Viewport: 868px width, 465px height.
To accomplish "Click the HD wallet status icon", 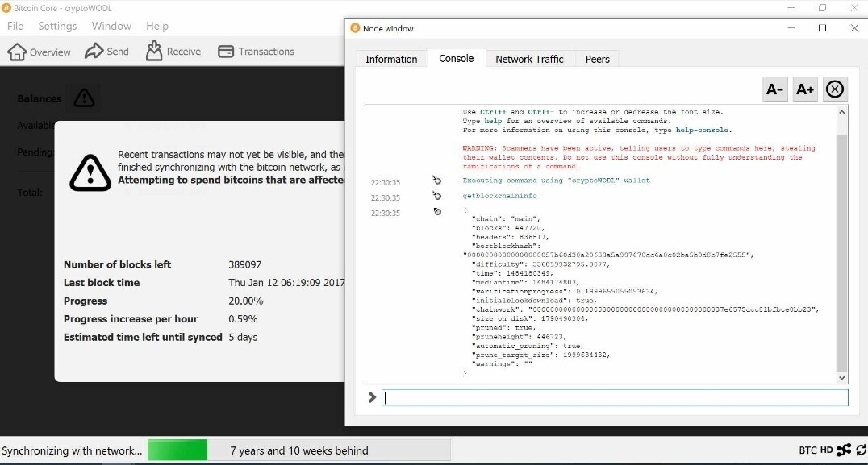I will (827, 450).
